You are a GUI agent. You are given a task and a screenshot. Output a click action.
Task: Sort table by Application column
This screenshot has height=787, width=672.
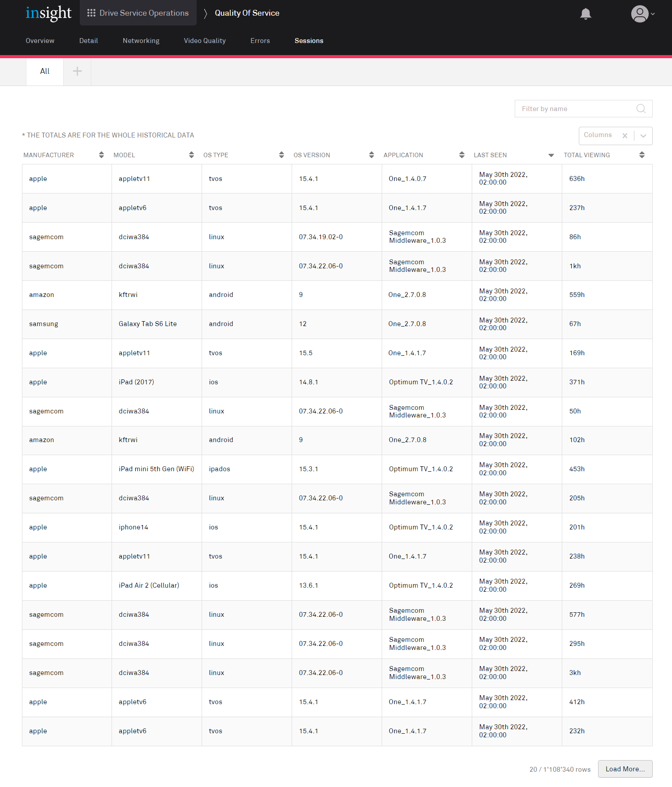[461, 155]
